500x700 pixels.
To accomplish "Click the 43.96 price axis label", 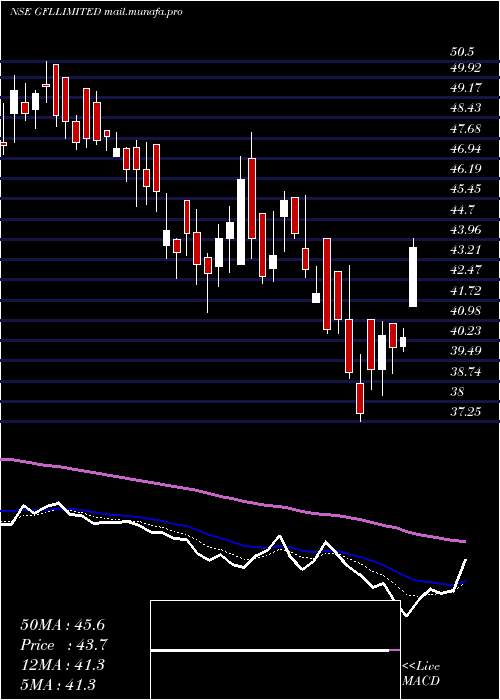I will [x=466, y=230].
